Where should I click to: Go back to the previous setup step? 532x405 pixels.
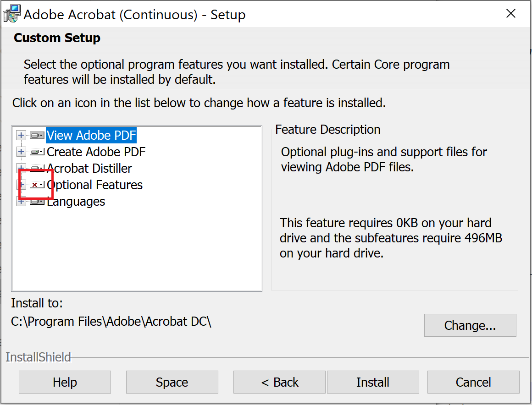(279, 382)
